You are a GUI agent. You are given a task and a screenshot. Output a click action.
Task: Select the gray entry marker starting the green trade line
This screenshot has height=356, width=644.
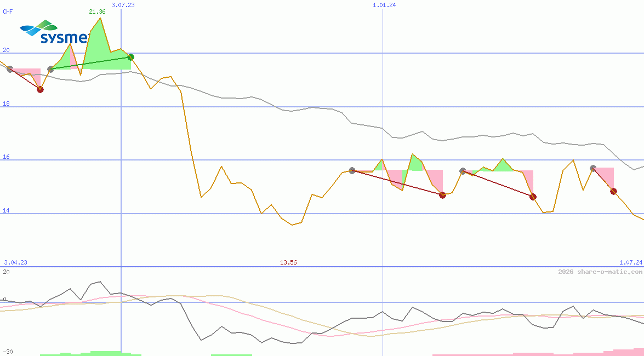point(50,69)
